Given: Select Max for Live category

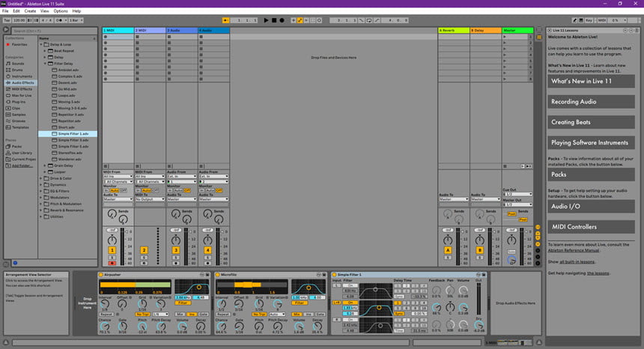Looking at the screenshot, I should tap(22, 95).
